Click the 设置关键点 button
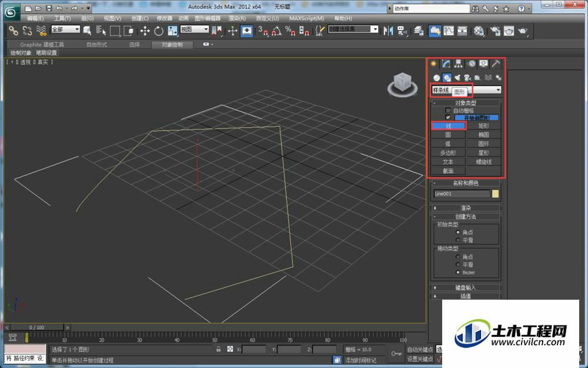 420,359
